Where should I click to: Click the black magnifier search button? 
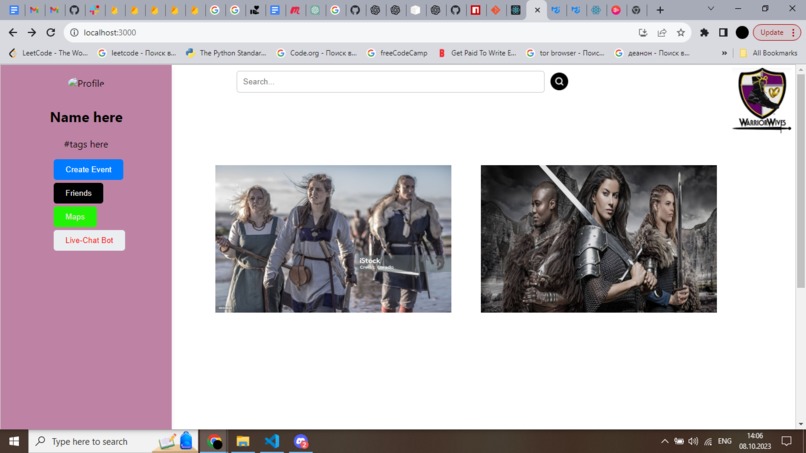point(559,81)
